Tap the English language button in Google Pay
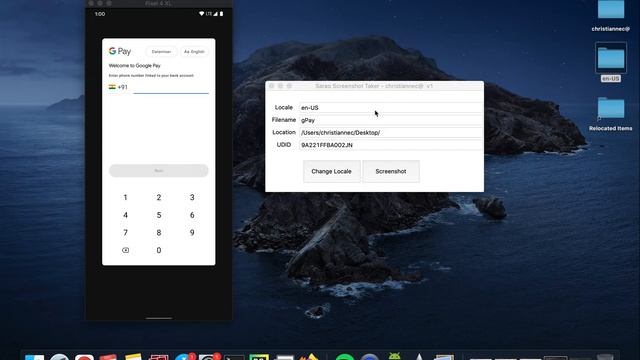The height and width of the screenshot is (360, 640). [x=194, y=52]
